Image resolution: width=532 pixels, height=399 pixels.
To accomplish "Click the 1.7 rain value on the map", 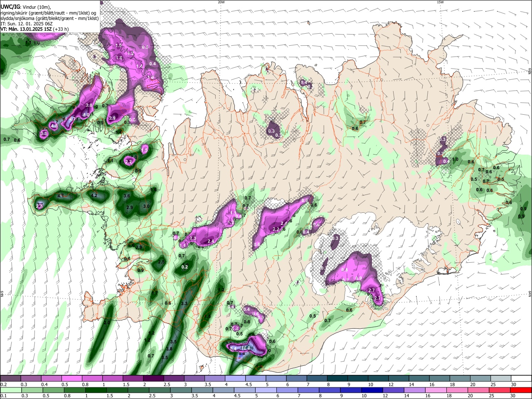I will [155, 293].
